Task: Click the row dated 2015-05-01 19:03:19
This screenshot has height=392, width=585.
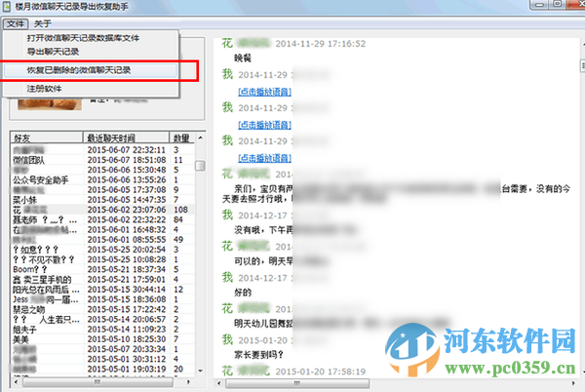Action: click(102, 369)
